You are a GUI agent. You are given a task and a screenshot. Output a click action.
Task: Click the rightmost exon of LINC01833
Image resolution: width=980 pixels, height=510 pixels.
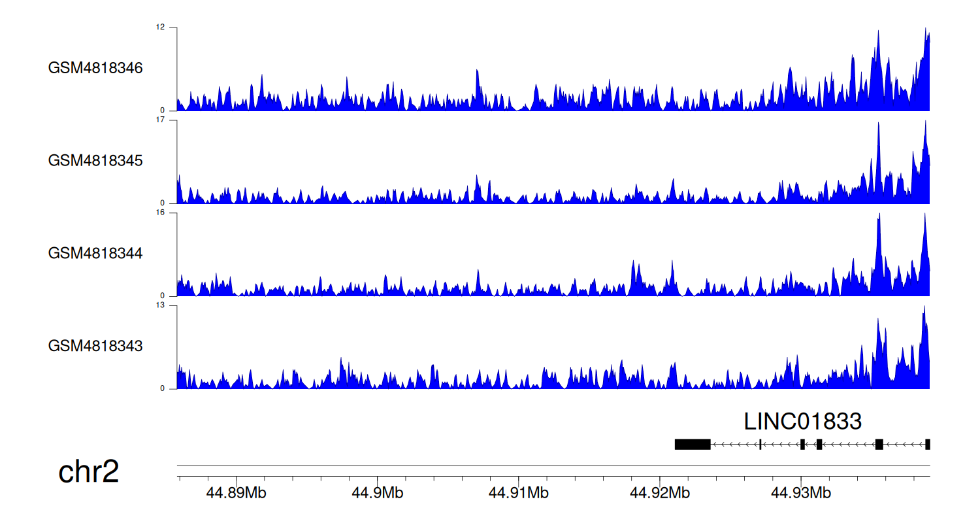[x=928, y=445]
